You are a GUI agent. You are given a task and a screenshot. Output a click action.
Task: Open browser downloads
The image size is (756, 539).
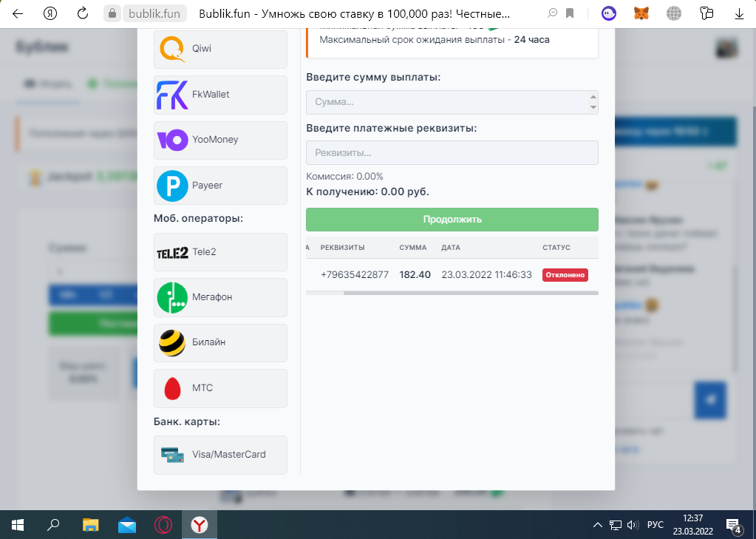(739, 13)
